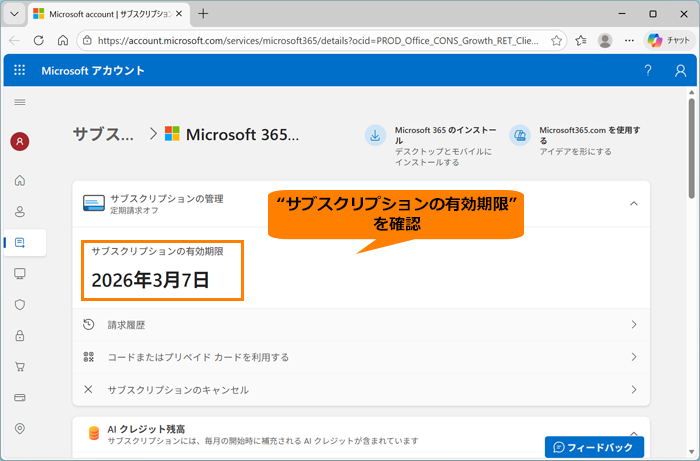Expand the cancel subscription chevron
This screenshot has height=461, width=700.
click(x=633, y=390)
